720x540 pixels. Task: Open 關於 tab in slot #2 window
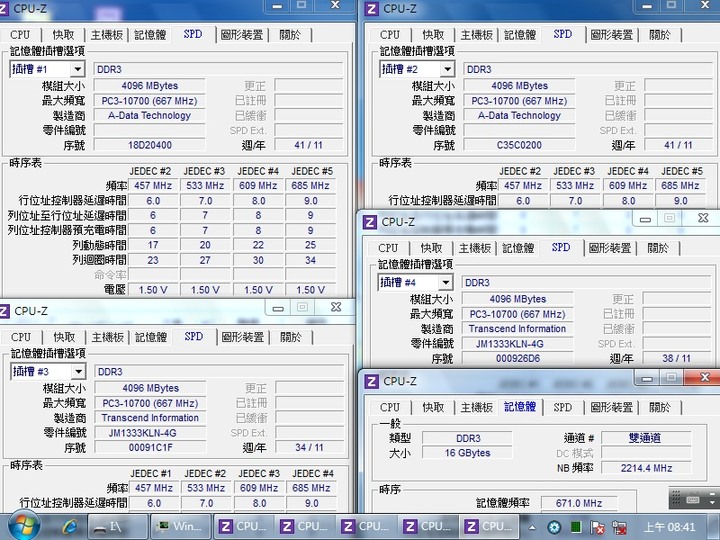660,35
